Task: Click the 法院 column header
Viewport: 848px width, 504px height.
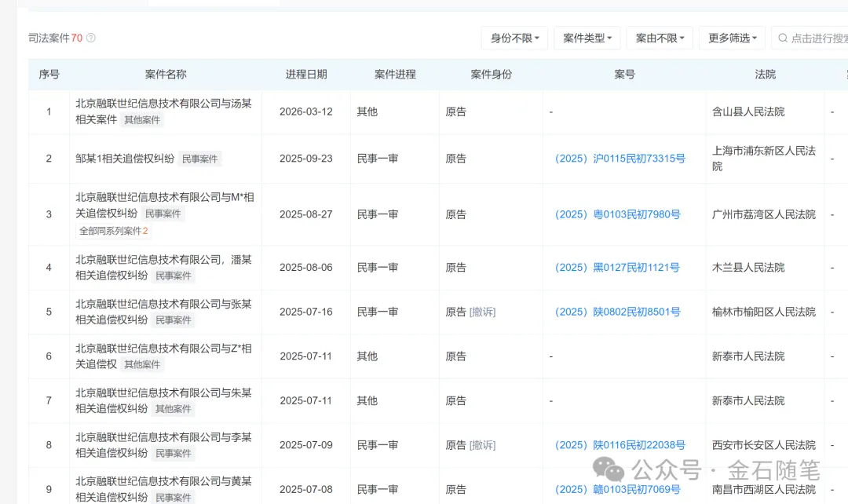Action: click(766, 75)
